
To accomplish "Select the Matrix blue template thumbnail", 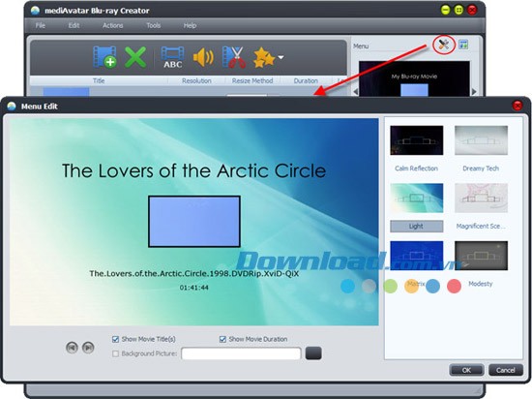I will pos(416,256).
